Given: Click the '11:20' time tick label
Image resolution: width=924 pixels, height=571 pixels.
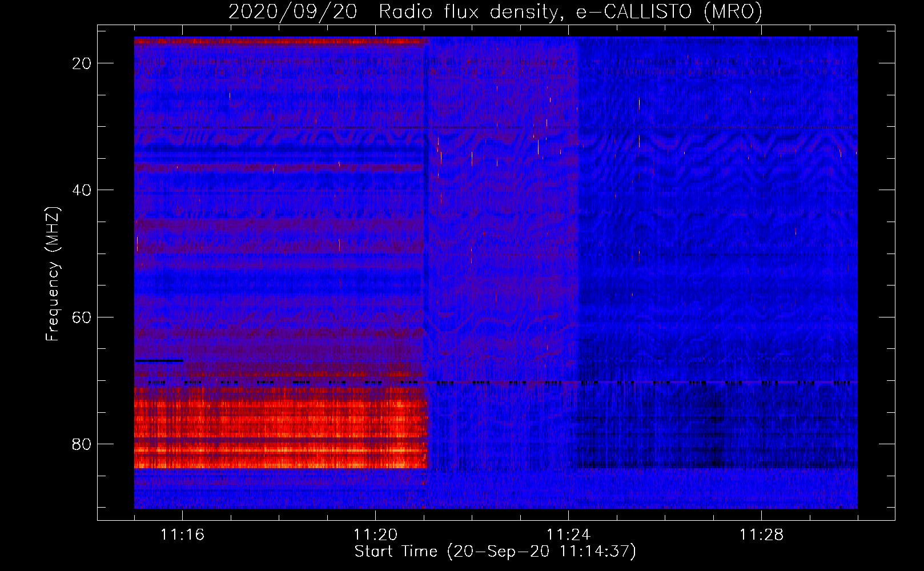Looking at the screenshot, I should point(376,535).
